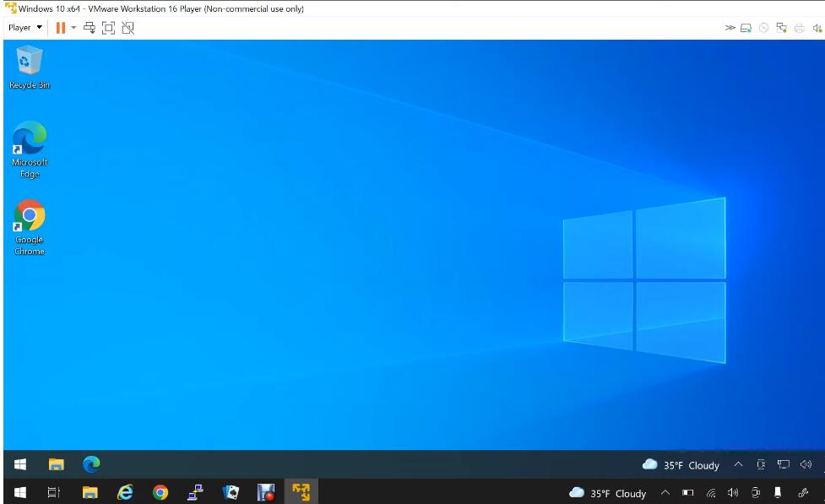Launch Google Chrome from the host taskbar
The width and height of the screenshot is (825, 504).
(160, 492)
